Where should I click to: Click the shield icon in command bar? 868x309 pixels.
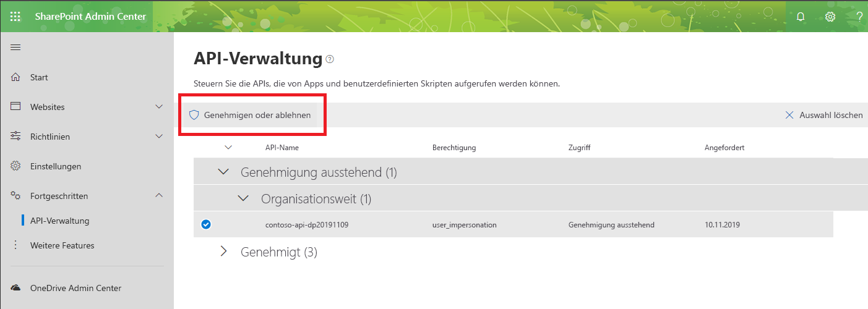(x=194, y=115)
